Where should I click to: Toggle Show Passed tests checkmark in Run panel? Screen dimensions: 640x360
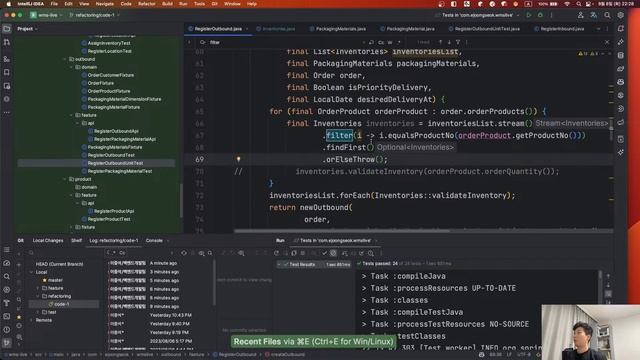click(324, 253)
